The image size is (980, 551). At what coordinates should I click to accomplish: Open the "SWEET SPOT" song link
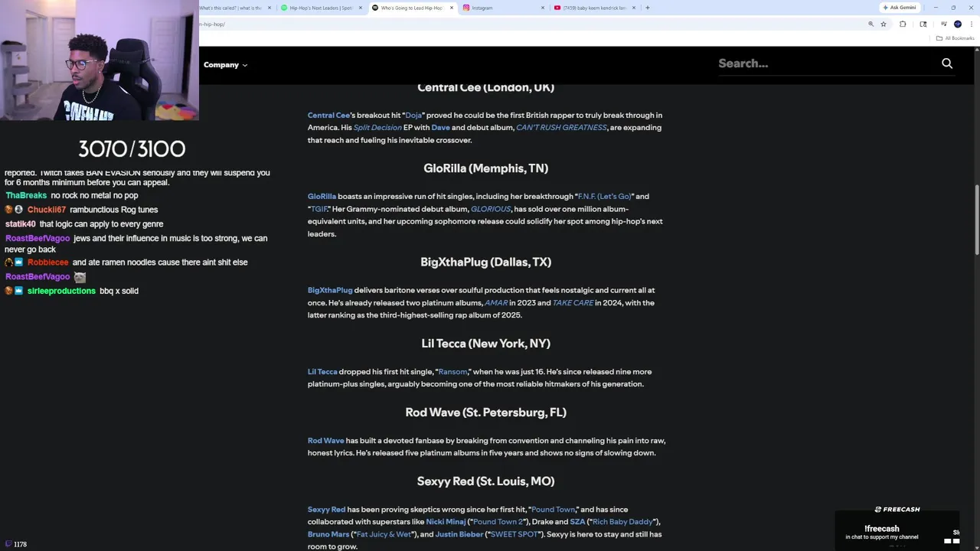[514, 534]
